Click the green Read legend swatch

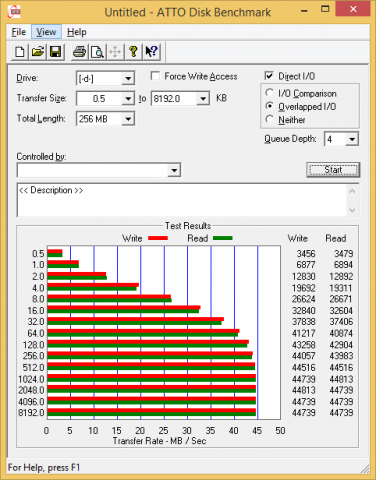pyautogui.click(x=222, y=238)
